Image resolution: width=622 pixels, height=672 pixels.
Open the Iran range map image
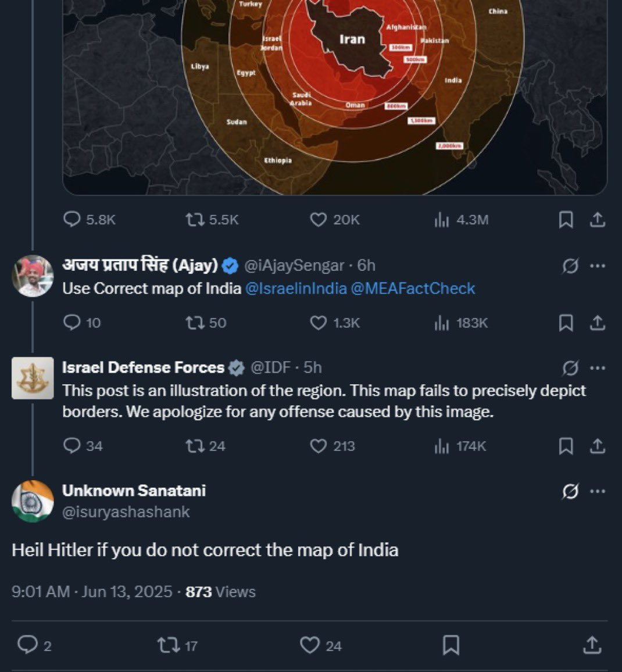[x=335, y=93]
